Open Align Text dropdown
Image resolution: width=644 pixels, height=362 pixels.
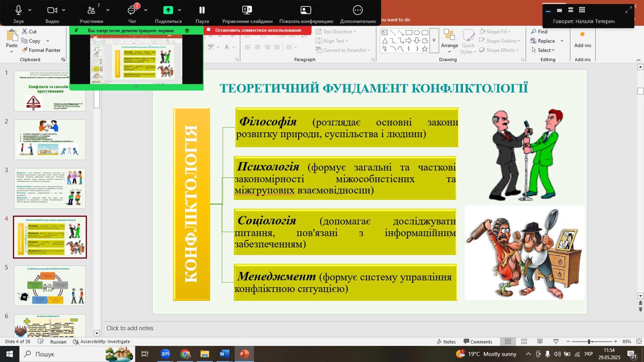[332, 41]
